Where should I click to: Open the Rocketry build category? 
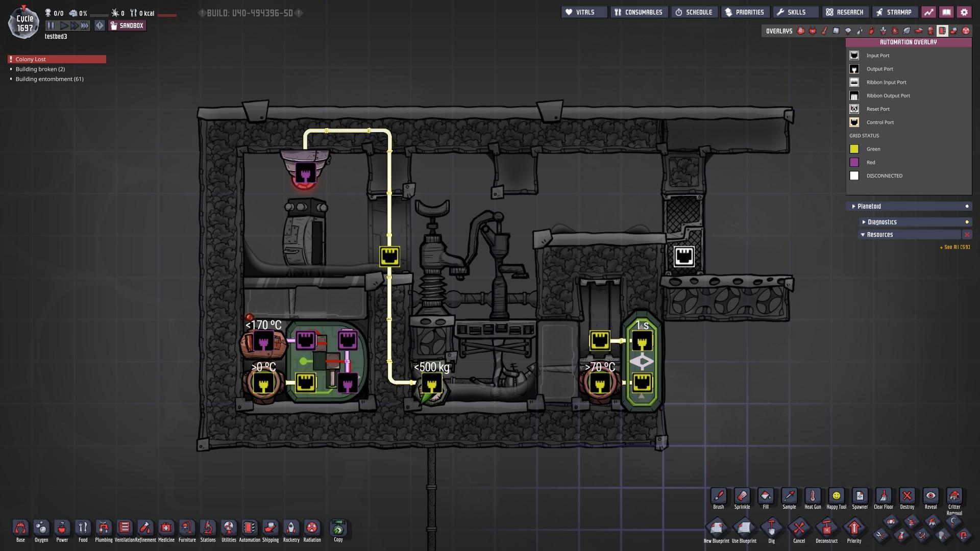[x=291, y=528]
